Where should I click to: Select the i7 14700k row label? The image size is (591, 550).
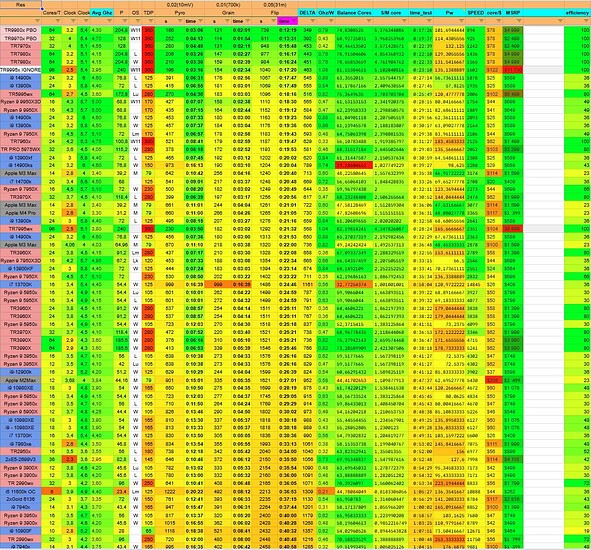[21, 181]
